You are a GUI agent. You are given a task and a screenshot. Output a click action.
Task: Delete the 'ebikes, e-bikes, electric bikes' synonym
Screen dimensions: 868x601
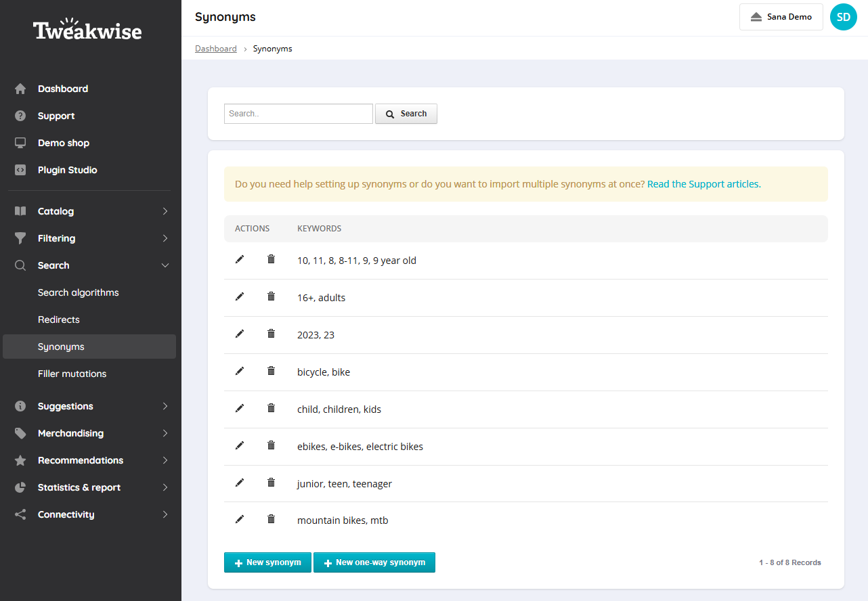[x=271, y=445]
